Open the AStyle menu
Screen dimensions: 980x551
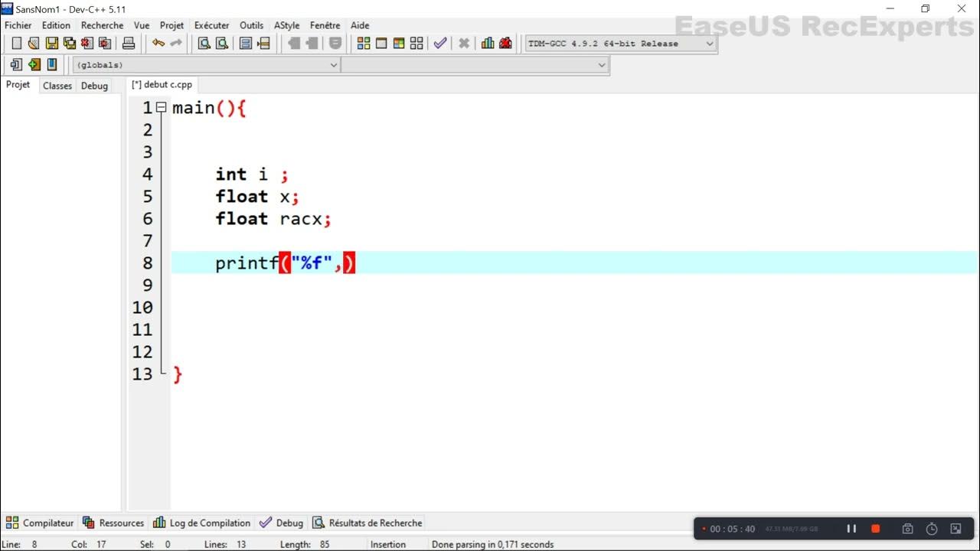287,25
